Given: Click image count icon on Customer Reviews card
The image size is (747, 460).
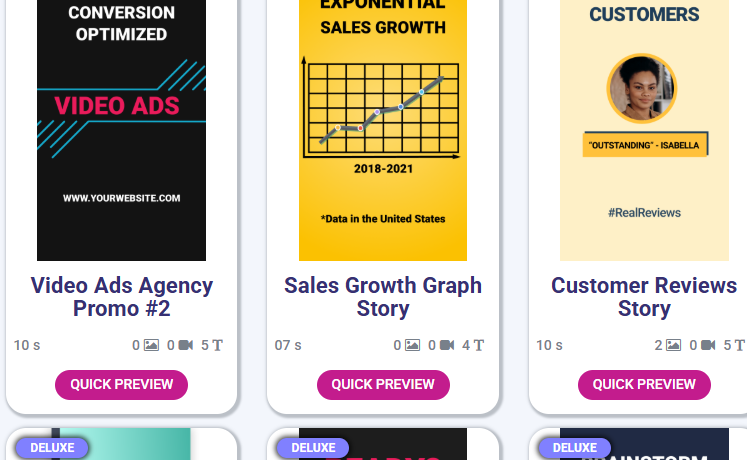Looking at the screenshot, I should coord(675,345).
